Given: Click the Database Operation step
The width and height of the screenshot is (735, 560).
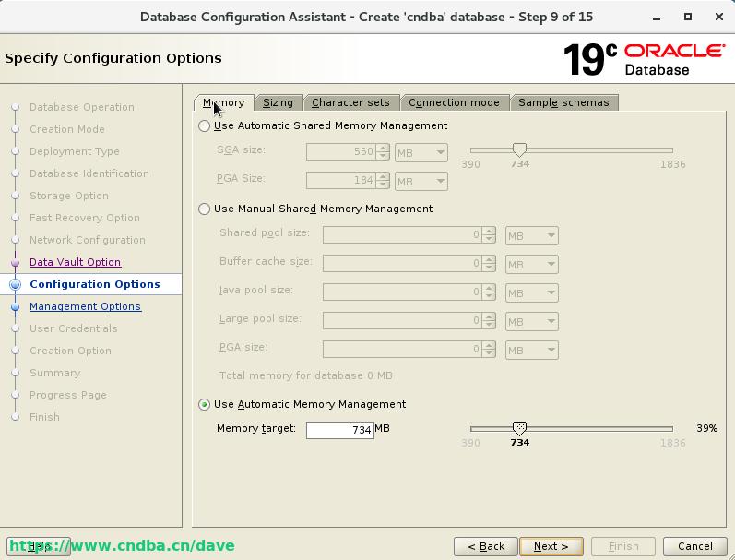Looking at the screenshot, I should (81, 107).
